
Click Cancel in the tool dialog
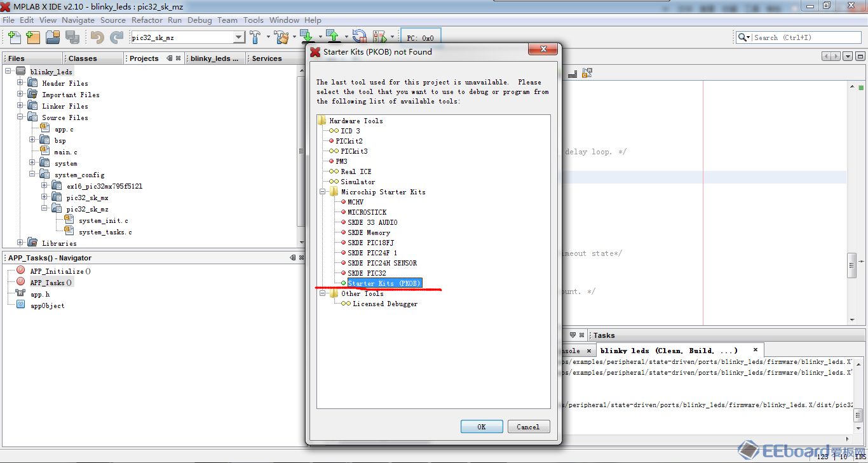coord(528,427)
